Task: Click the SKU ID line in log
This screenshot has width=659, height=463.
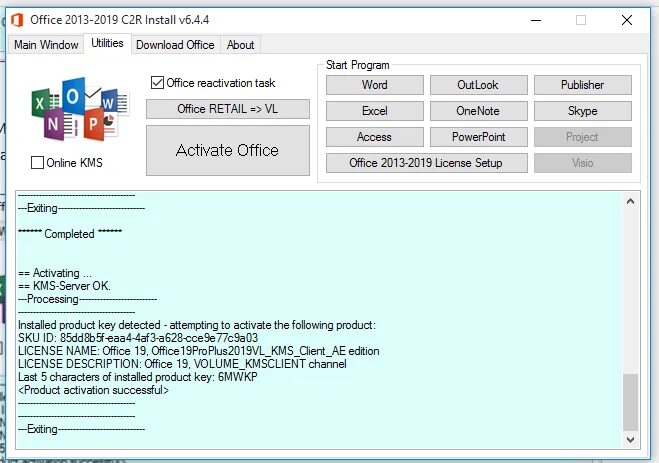Action: [138, 338]
